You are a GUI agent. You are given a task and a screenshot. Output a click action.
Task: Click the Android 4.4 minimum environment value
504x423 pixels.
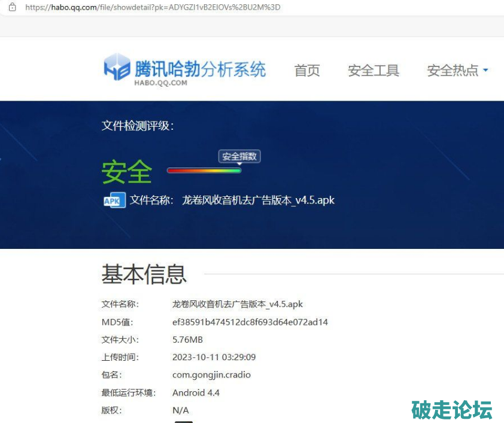[x=196, y=392]
